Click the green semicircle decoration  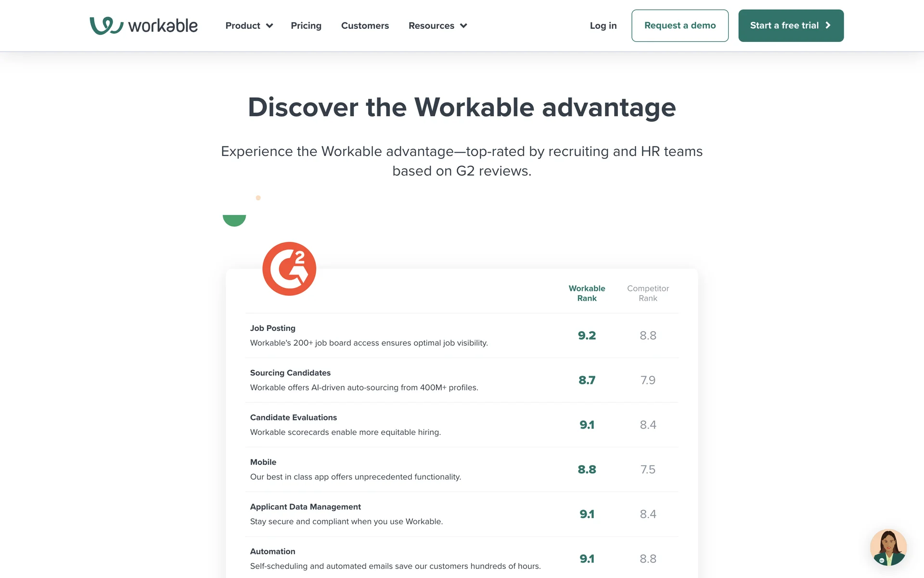pyautogui.click(x=234, y=220)
